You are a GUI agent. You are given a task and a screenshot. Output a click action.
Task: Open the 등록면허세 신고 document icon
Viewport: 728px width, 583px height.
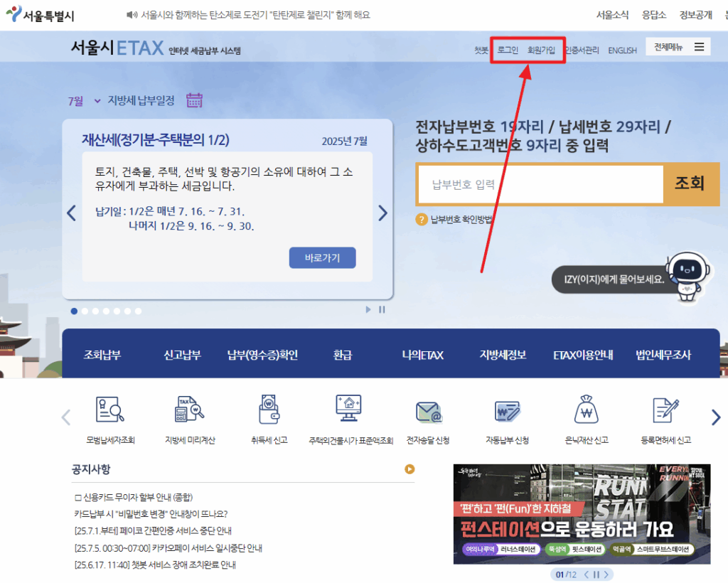665,410
